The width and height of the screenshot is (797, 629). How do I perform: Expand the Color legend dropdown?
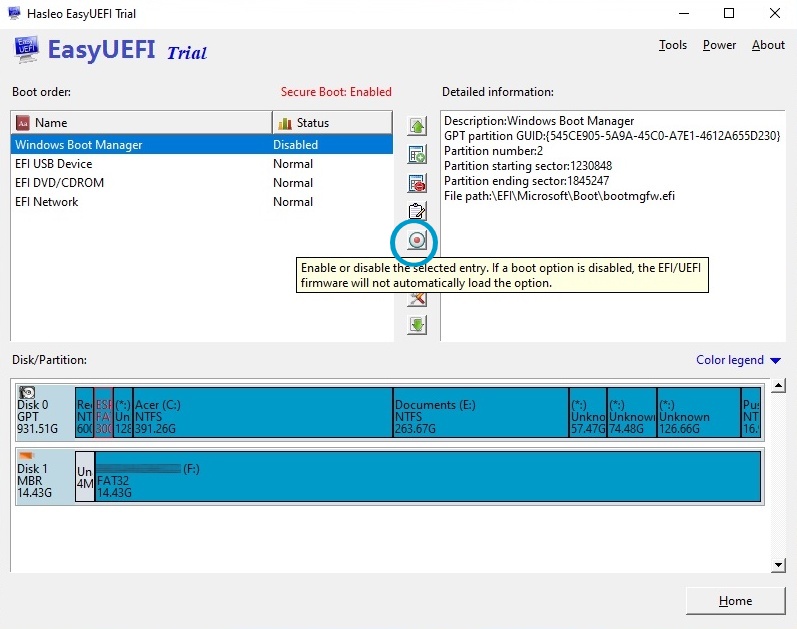pos(738,360)
